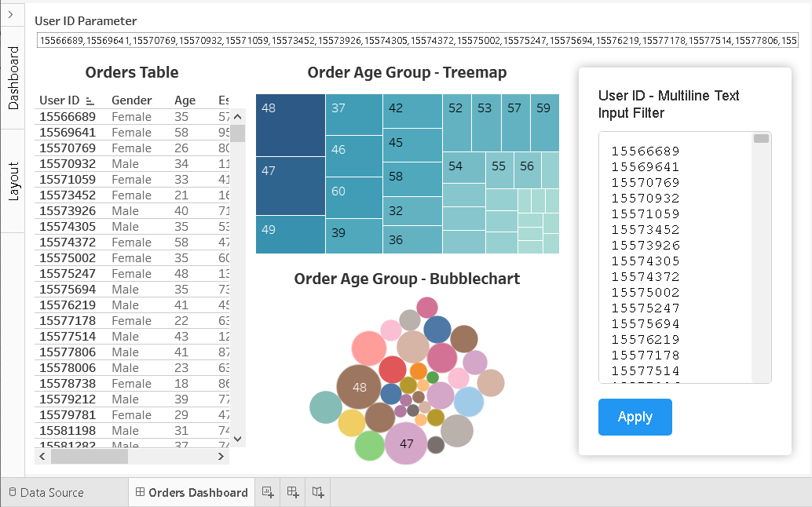The image size is (812, 507).
Task: Select treemap tile 36
Action: [x=413, y=239]
